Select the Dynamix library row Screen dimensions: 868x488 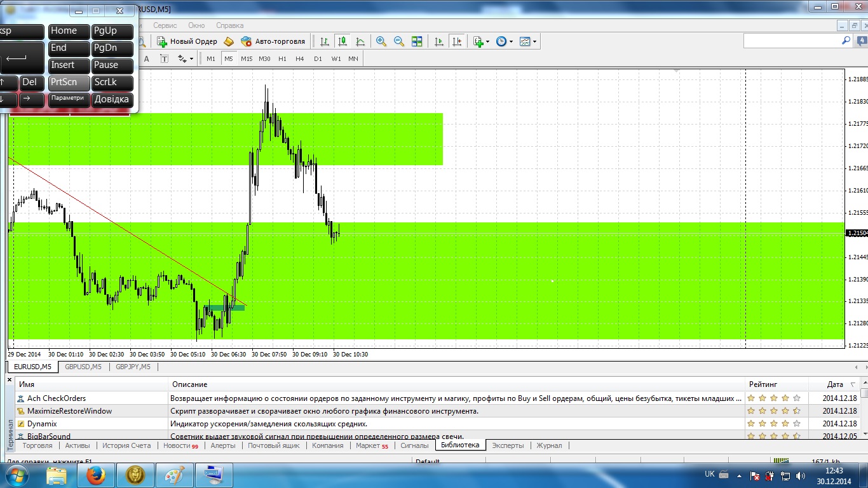tap(437, 424)
